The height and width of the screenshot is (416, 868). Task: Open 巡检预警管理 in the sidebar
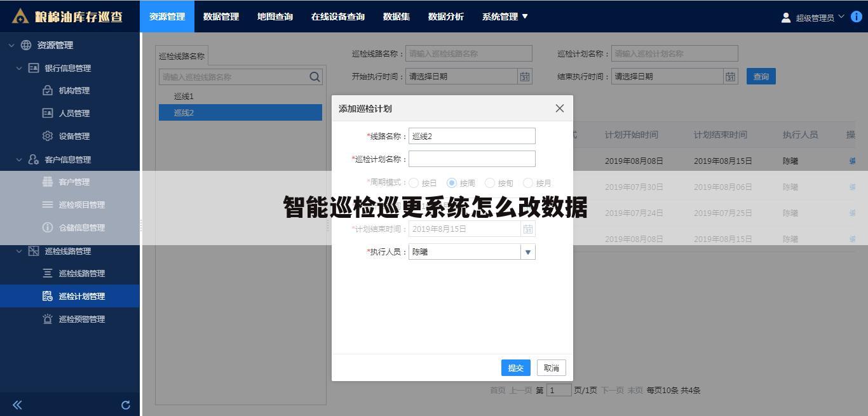tap(82, 319)
